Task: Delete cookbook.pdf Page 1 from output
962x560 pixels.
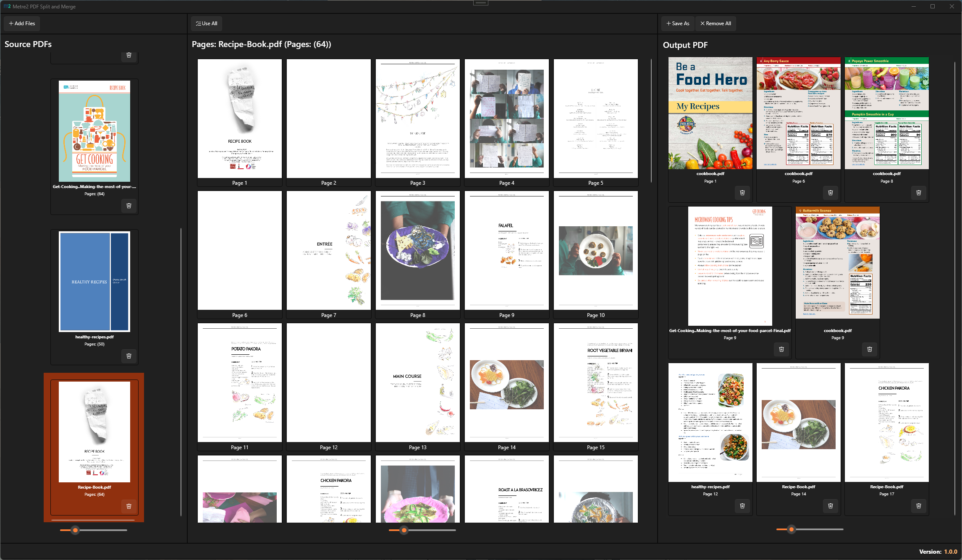Action: tap(742, 193)
